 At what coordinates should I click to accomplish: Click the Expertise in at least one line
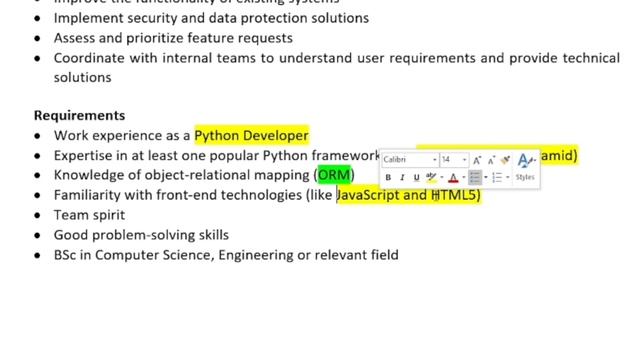coord(217,156)
